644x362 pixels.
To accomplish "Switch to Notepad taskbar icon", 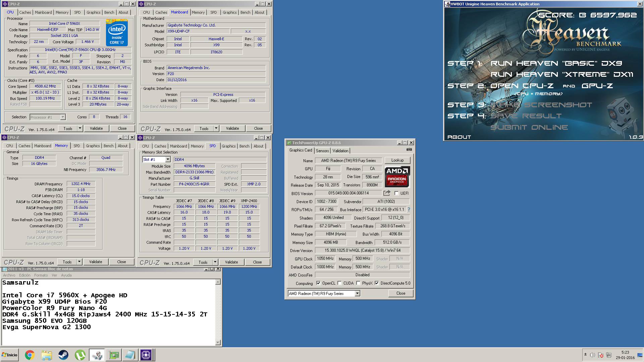I will [130, 355].
